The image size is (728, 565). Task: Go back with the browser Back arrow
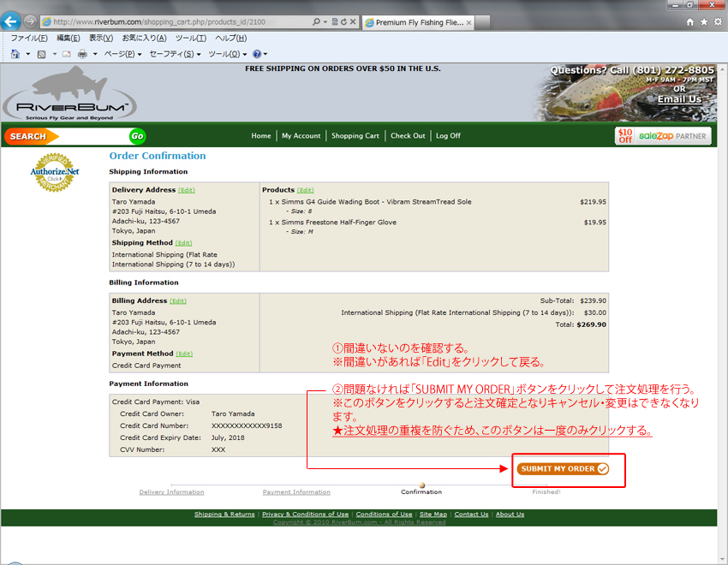10,21
